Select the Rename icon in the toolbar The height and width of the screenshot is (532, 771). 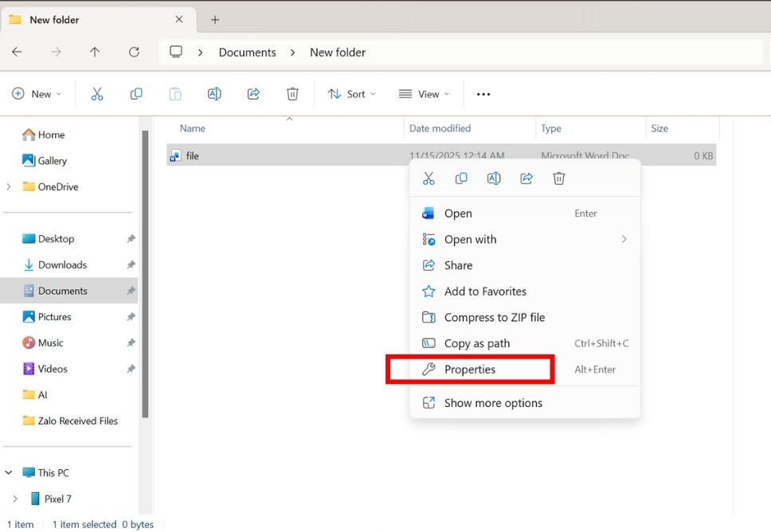213,93
